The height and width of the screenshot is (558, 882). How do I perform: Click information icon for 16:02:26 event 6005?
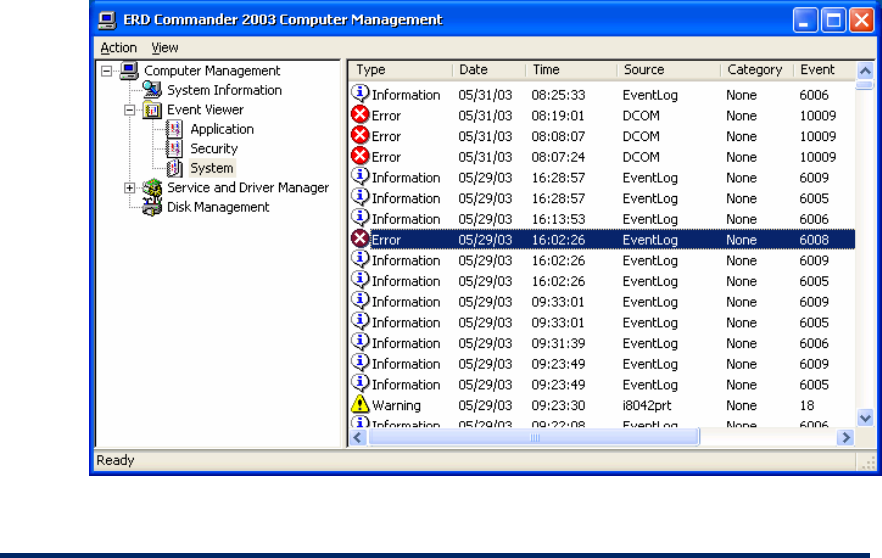coord(360,280)
